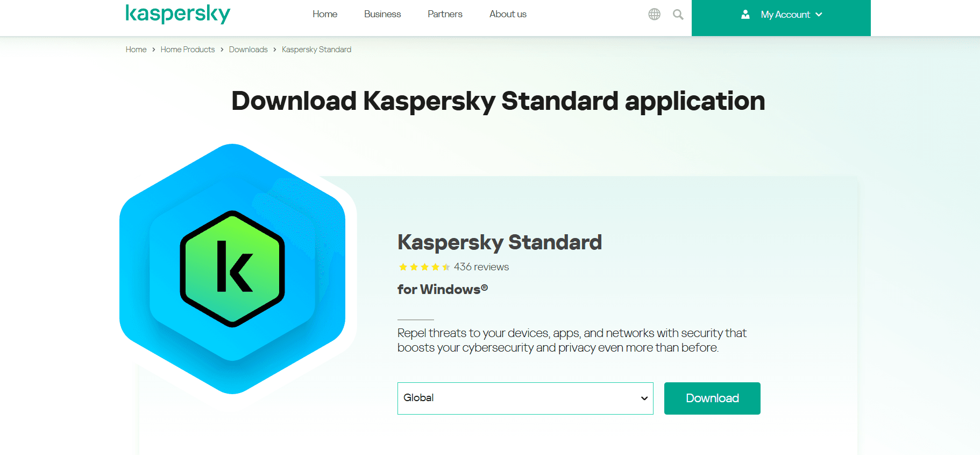Screen dimensions: 980x455
Task: Go to Home breadcrumb link
Action: (136, 50)
